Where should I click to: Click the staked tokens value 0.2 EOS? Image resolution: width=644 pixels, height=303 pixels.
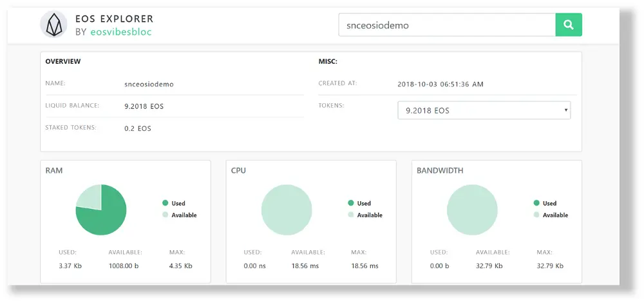138,129
